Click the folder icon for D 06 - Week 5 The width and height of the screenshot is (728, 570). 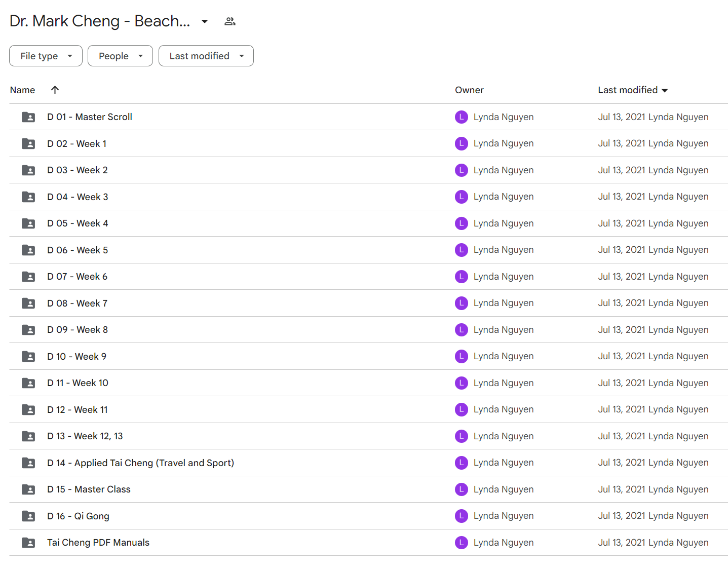(28, 250)
